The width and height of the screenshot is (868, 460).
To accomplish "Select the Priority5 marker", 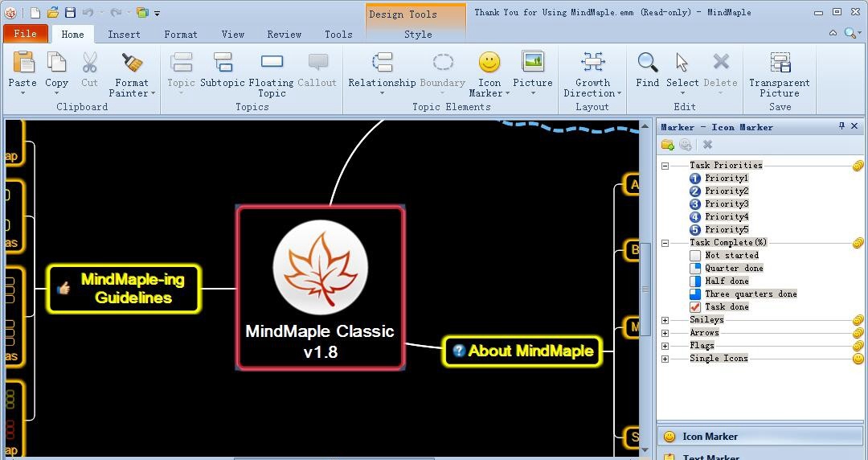I will click(x=719, y=229).
